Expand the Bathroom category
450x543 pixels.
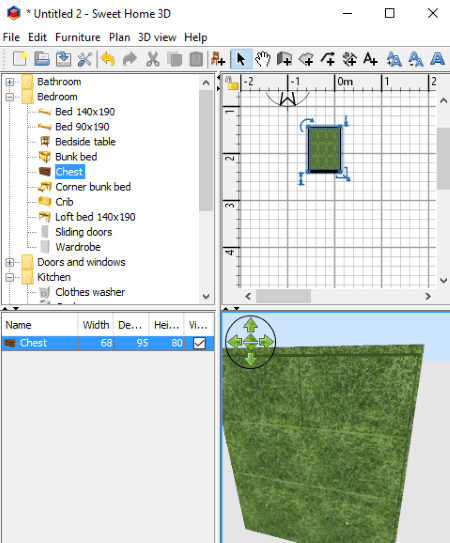click(9, 82)
